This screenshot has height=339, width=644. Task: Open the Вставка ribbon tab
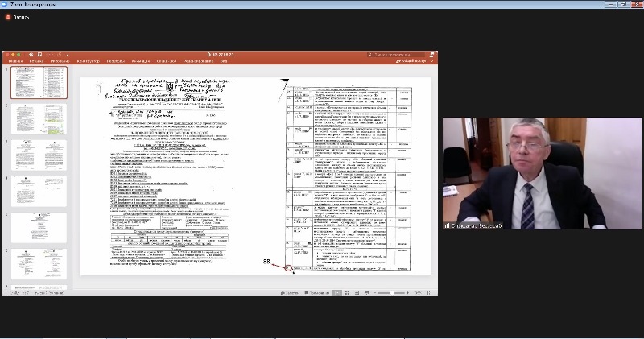36,61
